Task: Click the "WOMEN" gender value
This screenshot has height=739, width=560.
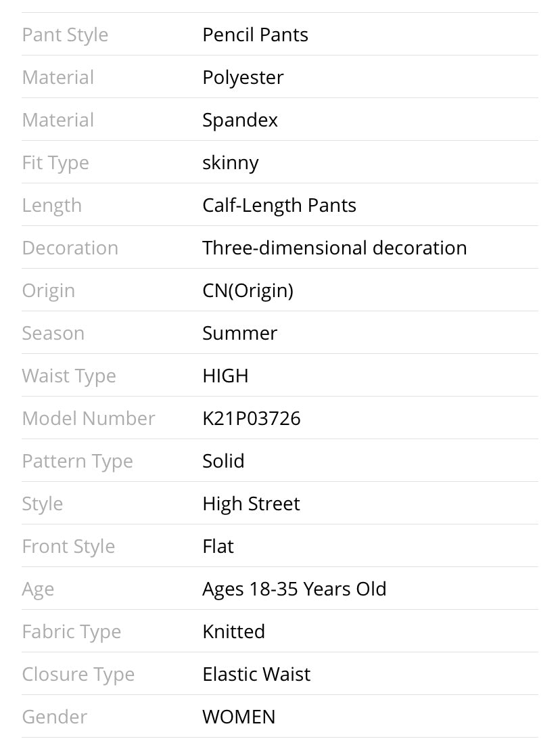Action: 239,717
